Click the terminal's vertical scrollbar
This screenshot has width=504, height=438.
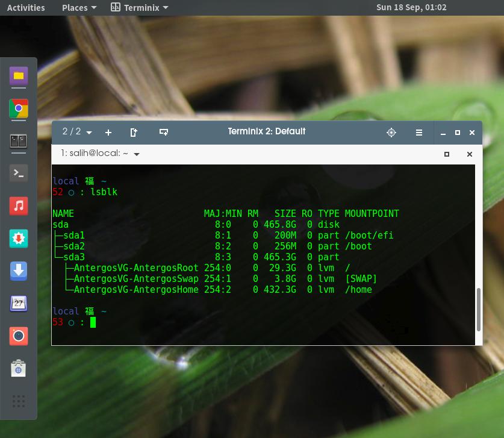coord(479,308)
